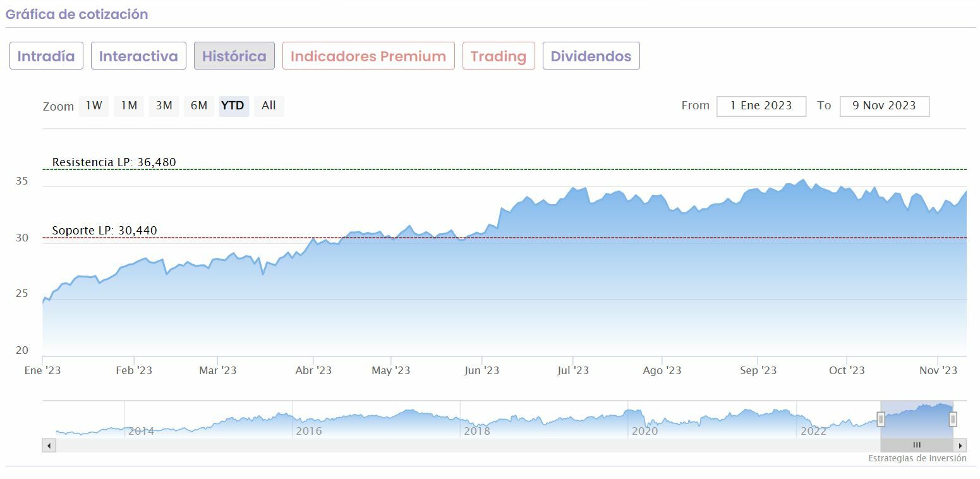This screenshot has height=479, width=980.
Task: Open the Intradía chart tab
Action: point(46,56)
